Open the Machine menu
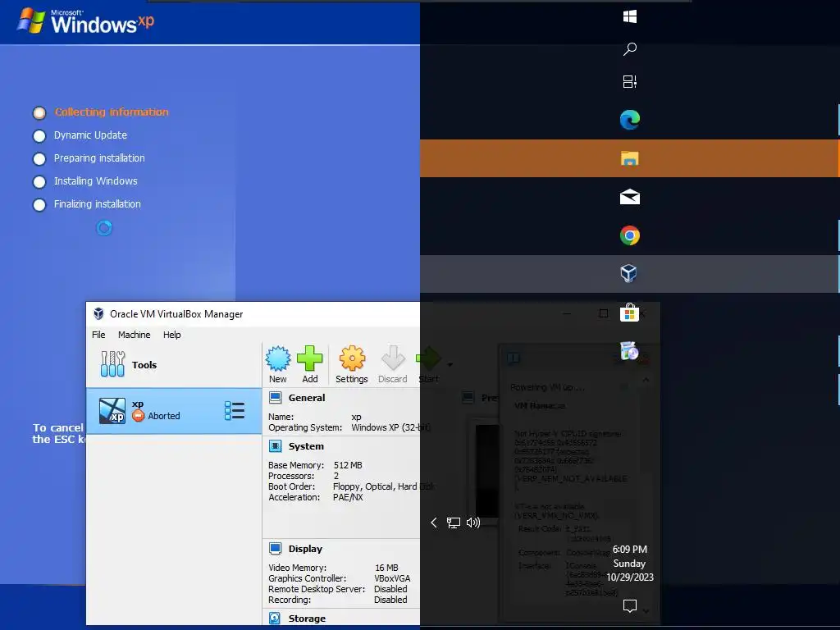The width and height of the screenshot is (840, 630). point(134,335)
